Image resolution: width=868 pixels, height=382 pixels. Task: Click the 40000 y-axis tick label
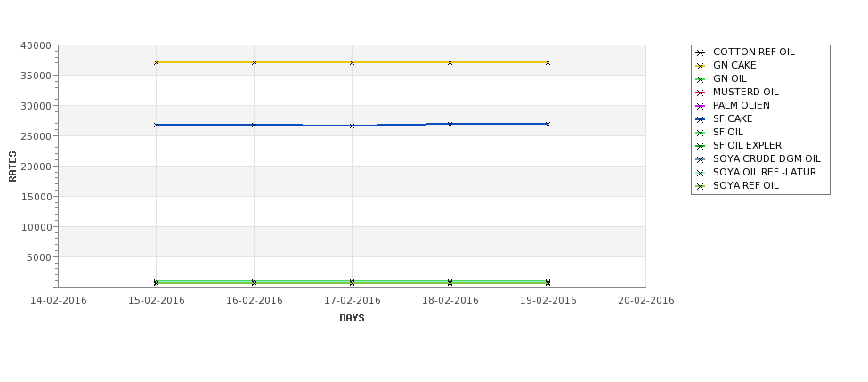point(36,46)
